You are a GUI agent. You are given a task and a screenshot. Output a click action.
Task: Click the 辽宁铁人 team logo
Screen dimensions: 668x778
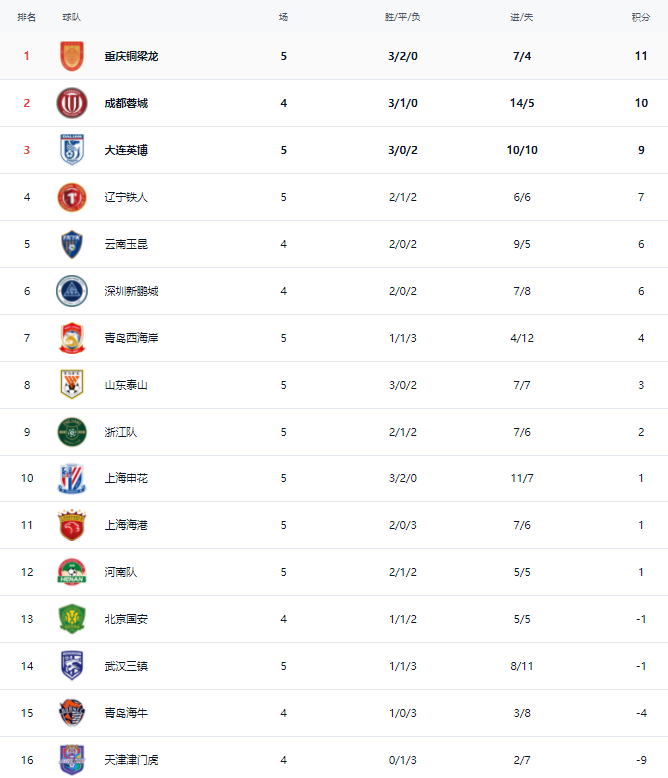(72, 197)
